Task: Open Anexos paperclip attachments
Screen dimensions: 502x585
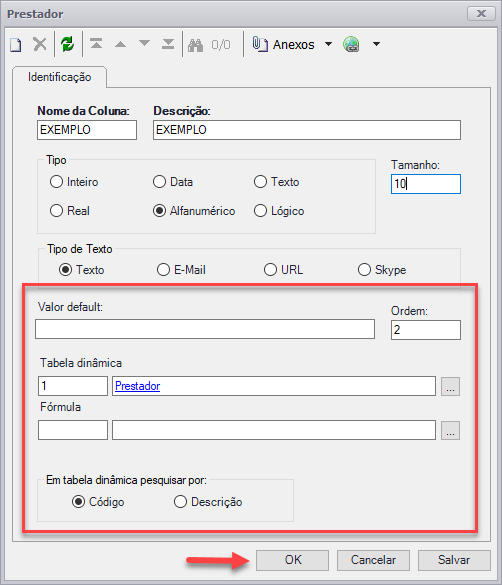Action: (x=283, y=44)
